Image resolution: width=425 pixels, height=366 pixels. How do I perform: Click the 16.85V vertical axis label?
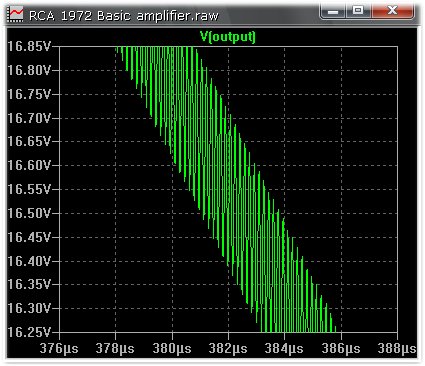tap(29, 46)
